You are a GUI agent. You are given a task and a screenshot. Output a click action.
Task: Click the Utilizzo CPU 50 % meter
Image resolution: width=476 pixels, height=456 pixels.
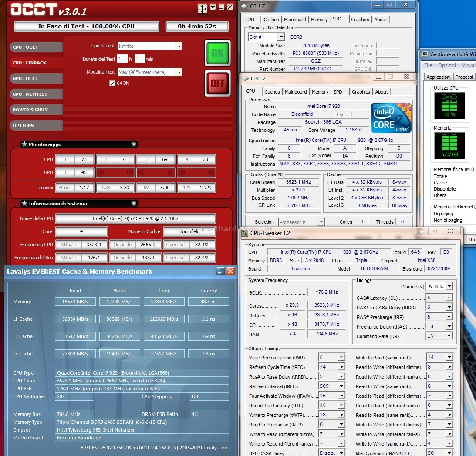(x=449, y=105)
